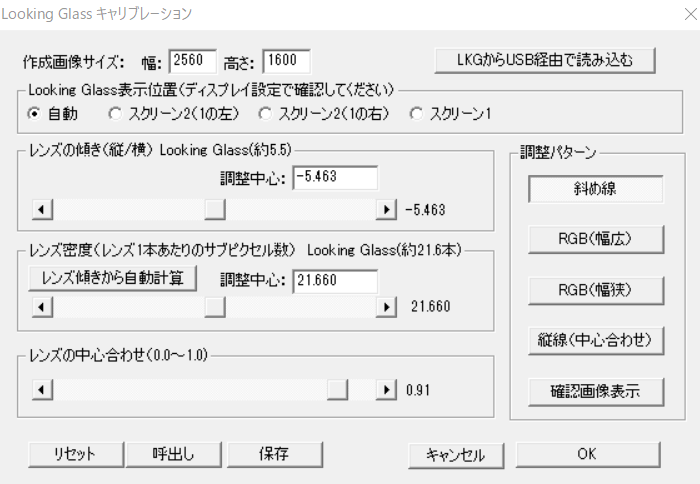Click the lens tilt slider thumb
Viewport: 700px width, 484px height.
click(x=215, y=209)
